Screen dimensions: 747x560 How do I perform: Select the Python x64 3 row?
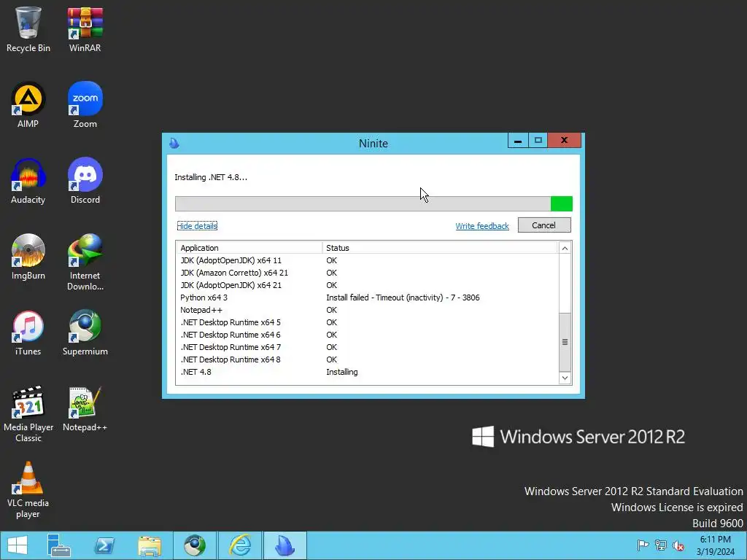pos(367,297)
